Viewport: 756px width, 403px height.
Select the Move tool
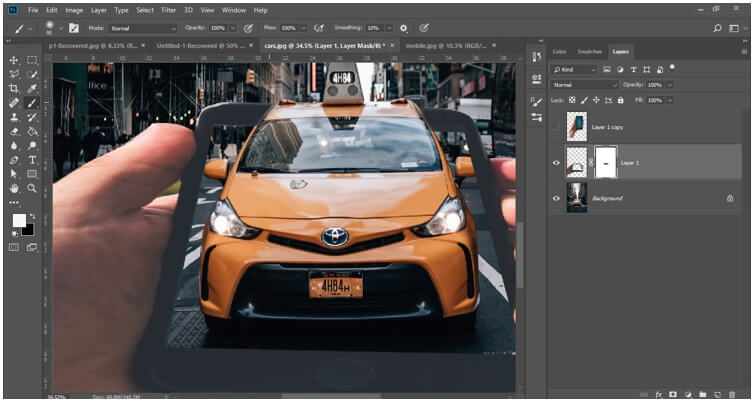[x=14, y=61]
